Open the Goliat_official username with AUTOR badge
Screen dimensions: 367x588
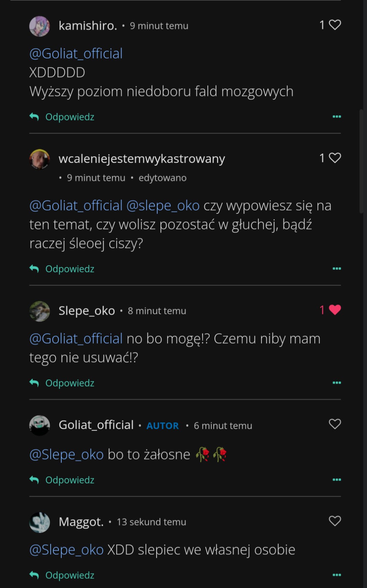point(96,425)
